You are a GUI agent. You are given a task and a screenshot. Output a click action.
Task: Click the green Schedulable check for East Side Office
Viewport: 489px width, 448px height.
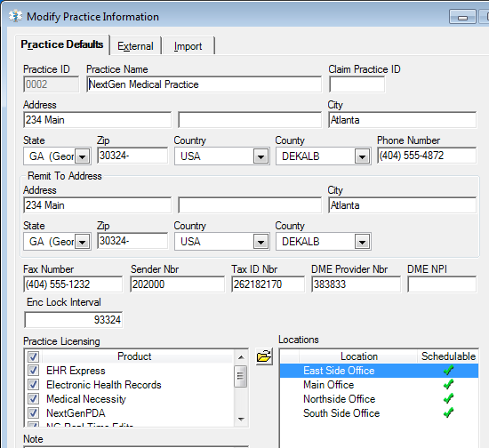pos(448,371)
